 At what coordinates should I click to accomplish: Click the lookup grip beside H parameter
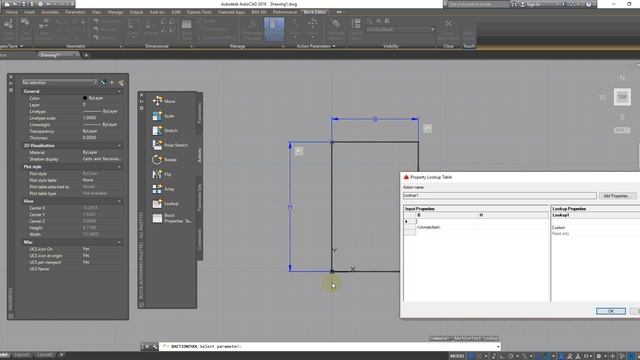[299, 151]
